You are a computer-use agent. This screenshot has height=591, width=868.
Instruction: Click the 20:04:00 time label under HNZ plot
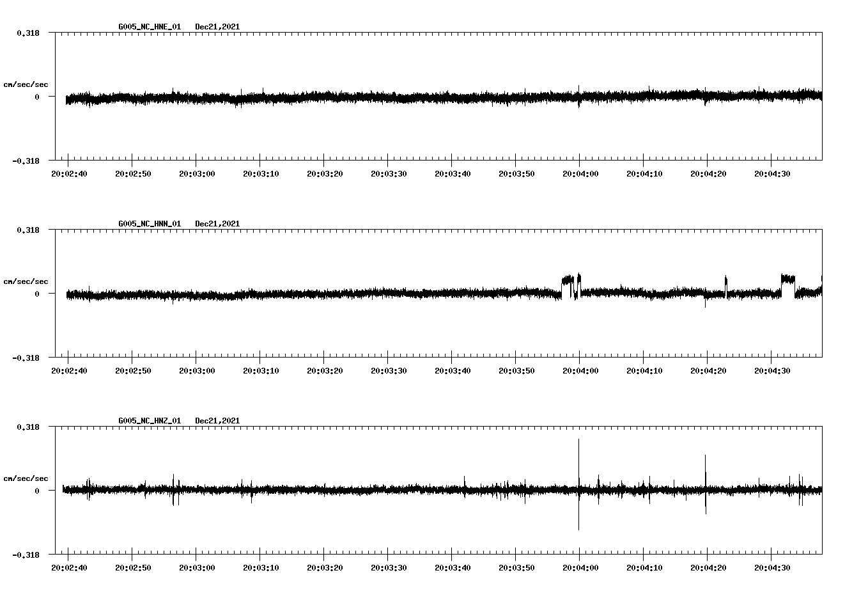tap(580, 568)
